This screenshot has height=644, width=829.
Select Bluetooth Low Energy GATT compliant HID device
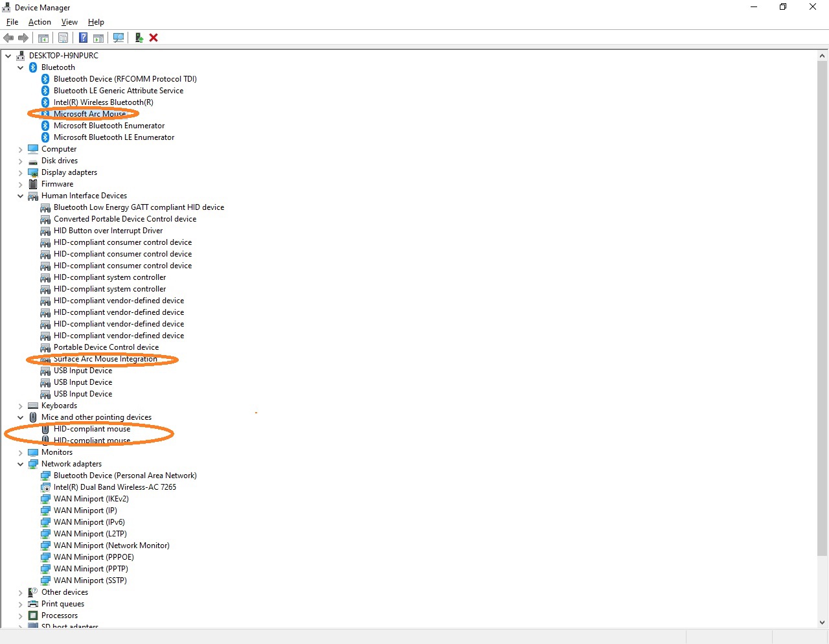[x=139, y=207]
